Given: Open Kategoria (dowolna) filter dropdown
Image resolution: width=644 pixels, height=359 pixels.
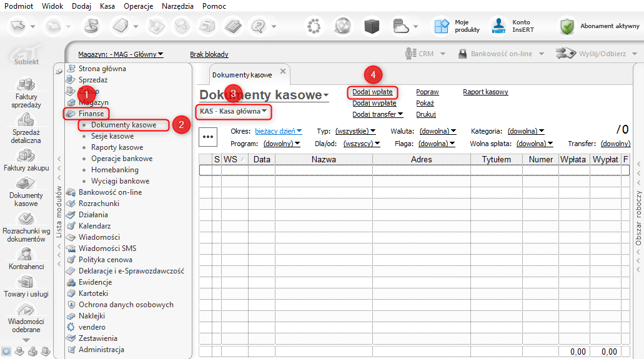Looking at the screenshot, I should 526,131.
